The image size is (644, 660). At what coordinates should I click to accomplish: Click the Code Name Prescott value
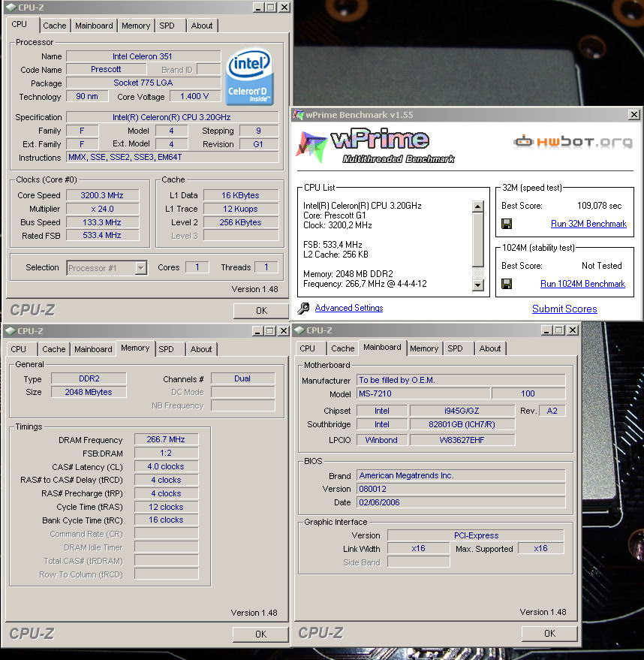pyautogui.click(x=107, y=69)
